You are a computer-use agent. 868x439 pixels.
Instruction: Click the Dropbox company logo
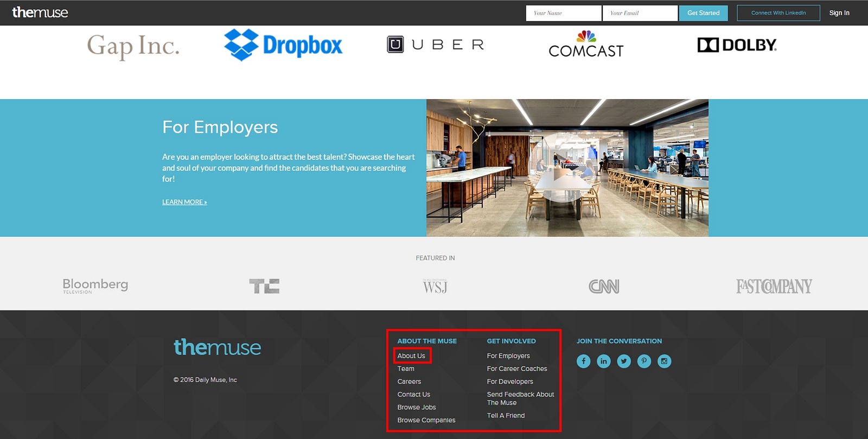283,45
